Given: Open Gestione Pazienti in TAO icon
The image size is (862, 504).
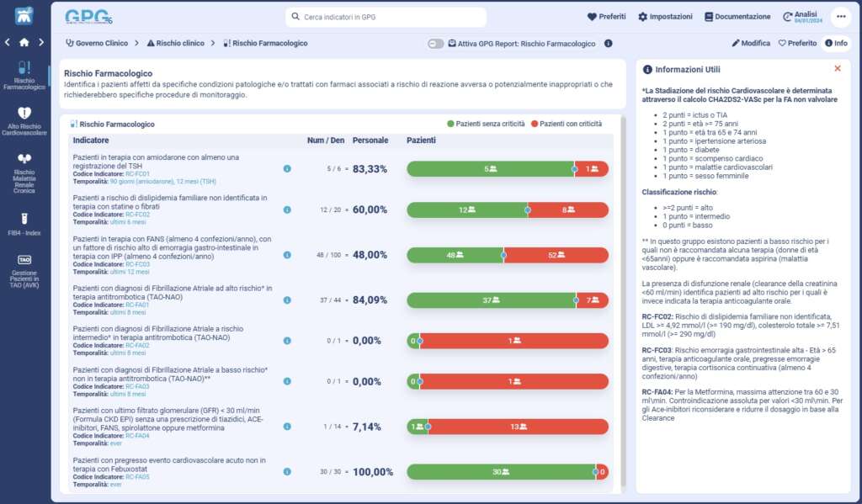Looking at the screenshot, I should point(24,271).
